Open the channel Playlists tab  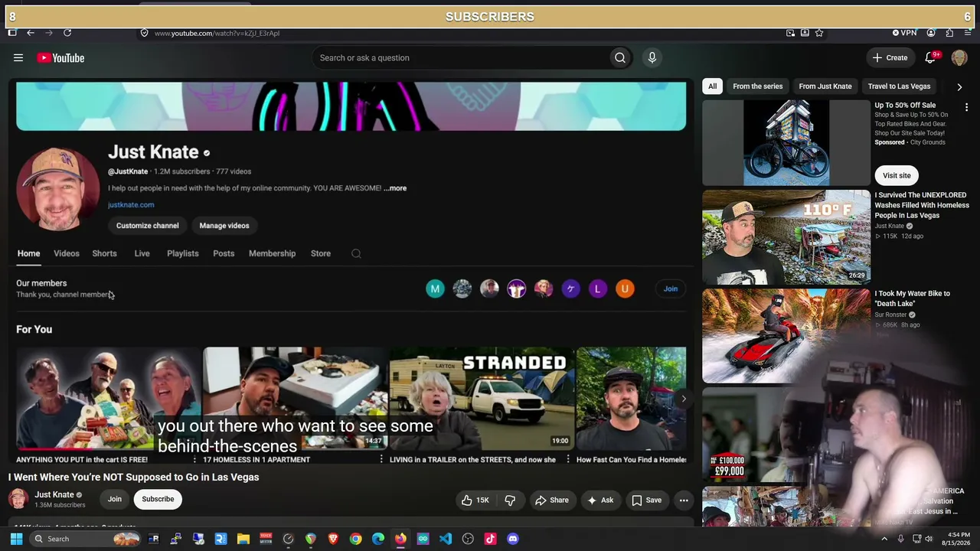tap(182, 254)
